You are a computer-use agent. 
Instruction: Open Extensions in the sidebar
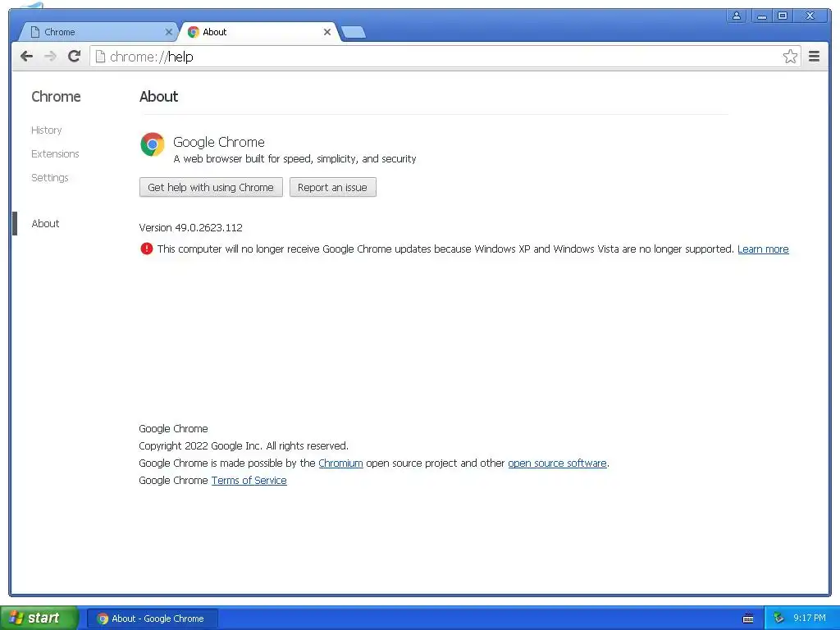click(x=55, y=153)
